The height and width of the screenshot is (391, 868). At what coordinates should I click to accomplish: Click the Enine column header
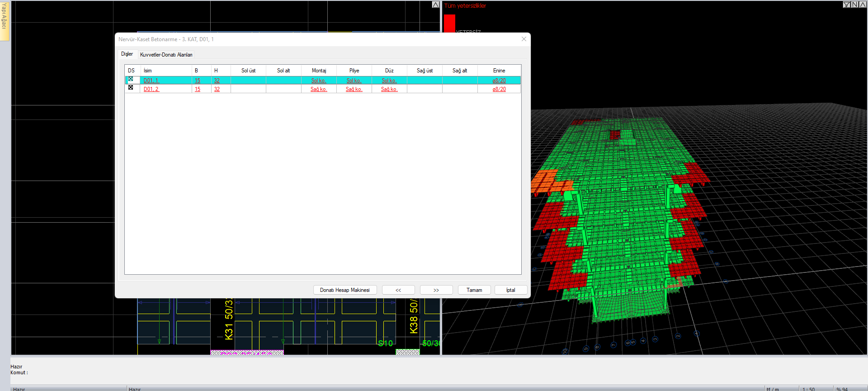tap(499, 71)
